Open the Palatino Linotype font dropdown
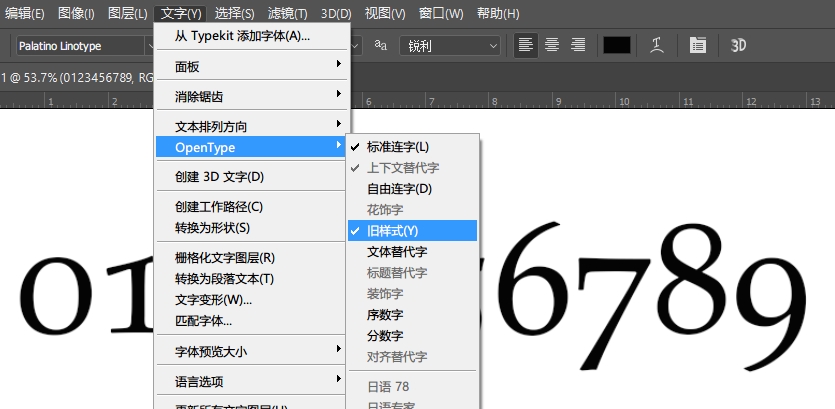This screenshot has height=409, width=835. [x=81, y=45]
